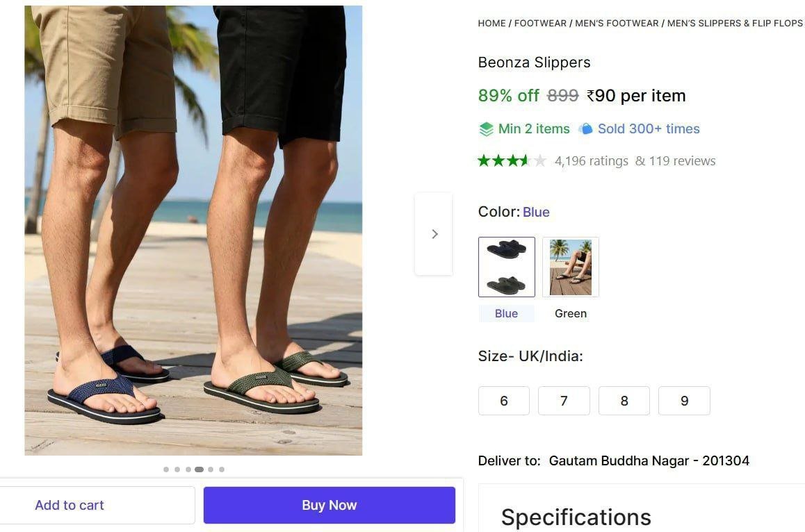Choose size 7
Image resolution: width=805 pixels, height=532 pixels.
[x=564, y=401]
